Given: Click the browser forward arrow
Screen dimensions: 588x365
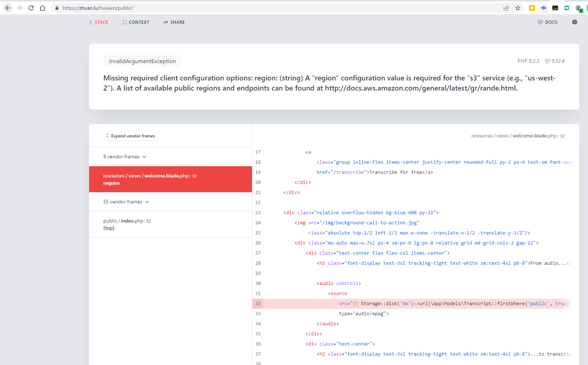Looking at the screenshot, I should point(19,8).
